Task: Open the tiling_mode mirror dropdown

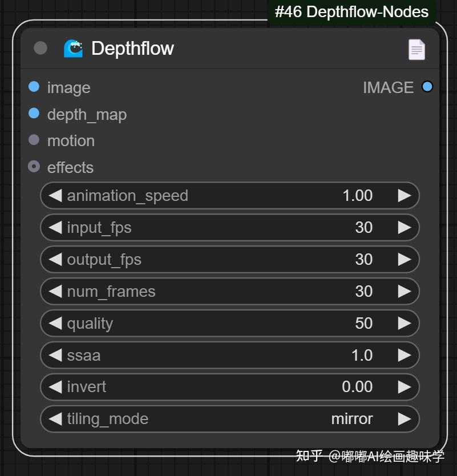Action: 229,419
